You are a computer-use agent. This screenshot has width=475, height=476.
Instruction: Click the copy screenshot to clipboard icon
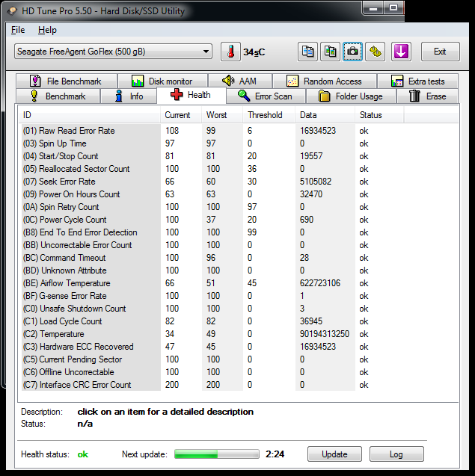(330, 52)
